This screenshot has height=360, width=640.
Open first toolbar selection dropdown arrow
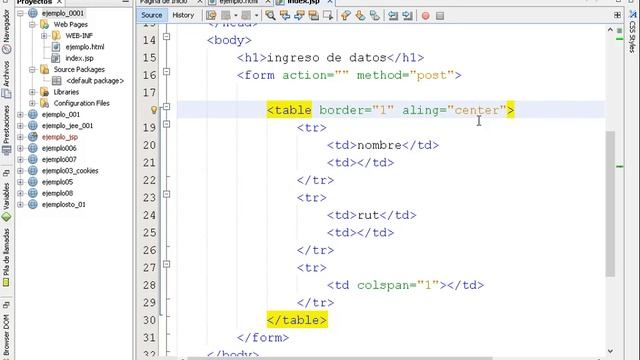[236, 16]
